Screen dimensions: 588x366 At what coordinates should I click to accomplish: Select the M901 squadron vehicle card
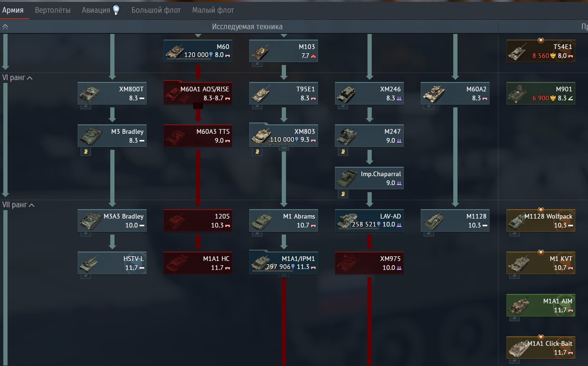[541, 93]
